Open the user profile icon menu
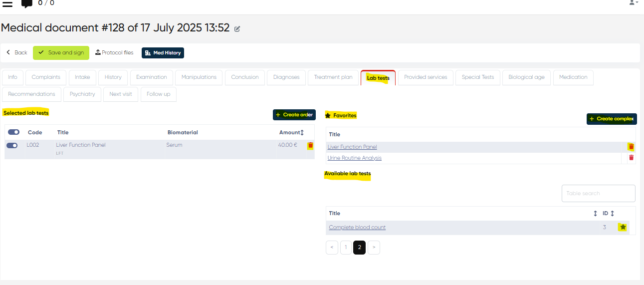 pyautogui.click(x=633, y=3)
